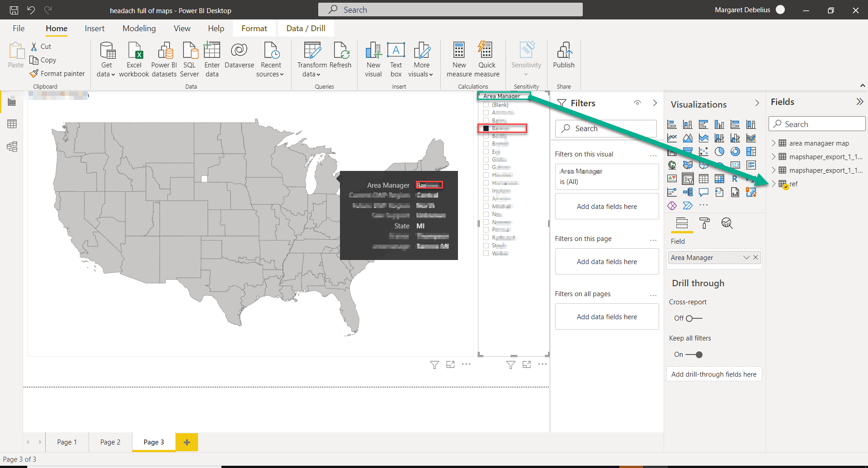
Task: Select the donut chart visualization
Action: [735, 151]
